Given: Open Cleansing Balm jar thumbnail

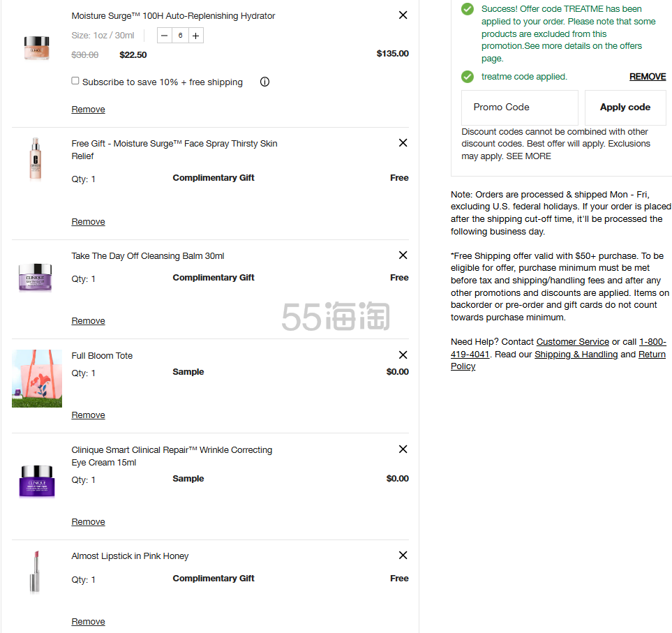Looking at the screenshot, I should (x=35, y=277).
